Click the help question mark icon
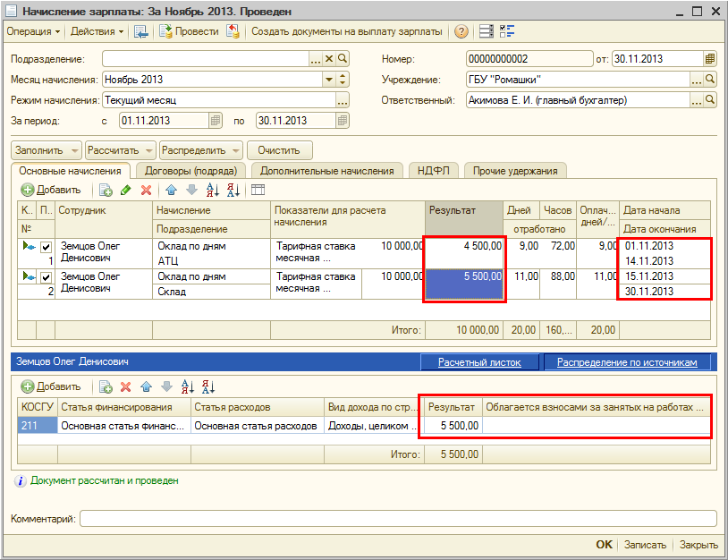The height and width of the screenshot is (560, 728). pos(461,31)
